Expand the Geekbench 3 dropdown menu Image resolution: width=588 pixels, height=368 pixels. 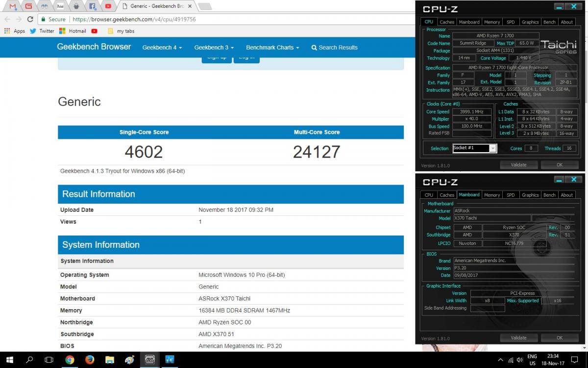coord(214,48)
